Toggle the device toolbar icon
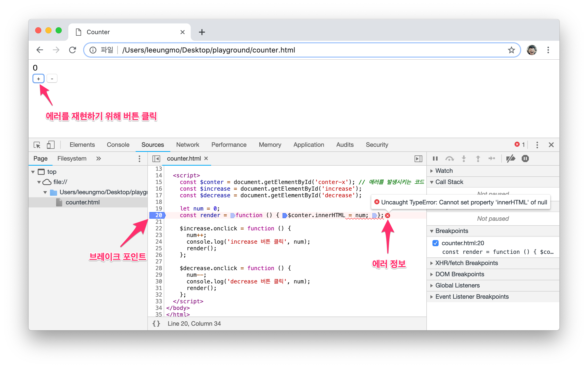This screenshot has width=588, height=368. pos(50,145)
